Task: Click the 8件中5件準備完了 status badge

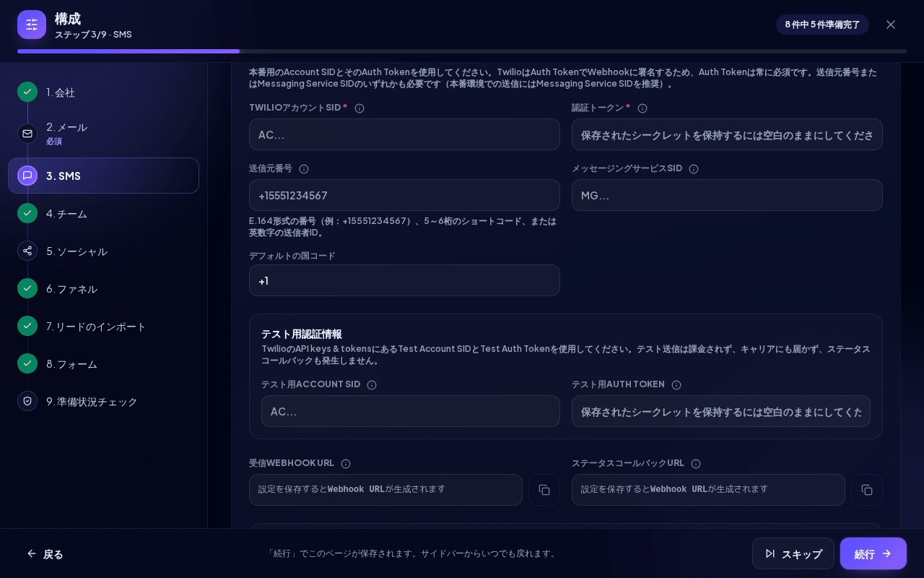Action: [822, 25]
